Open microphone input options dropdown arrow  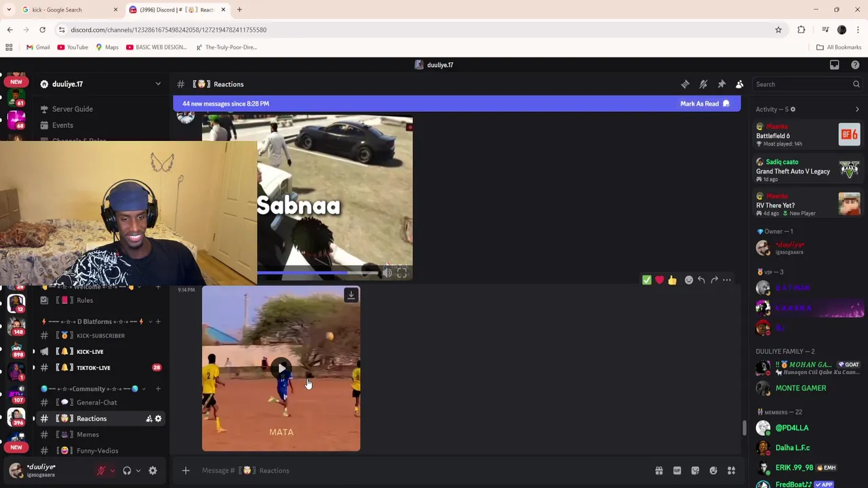pyautogui.click(x=113, y=470)
